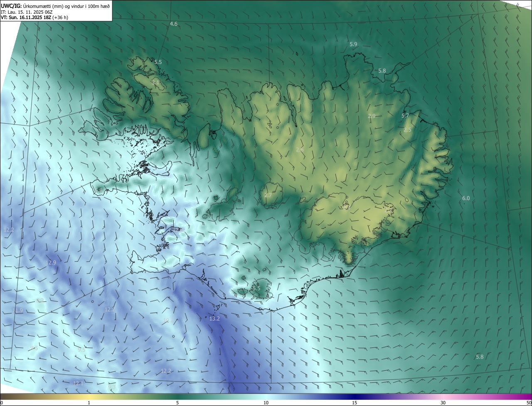Click the 12.9 value in southwest ocean
Image resolution: width=532 pixels, height=406 pixels.
pyautogui.click(x=51, y=262)
